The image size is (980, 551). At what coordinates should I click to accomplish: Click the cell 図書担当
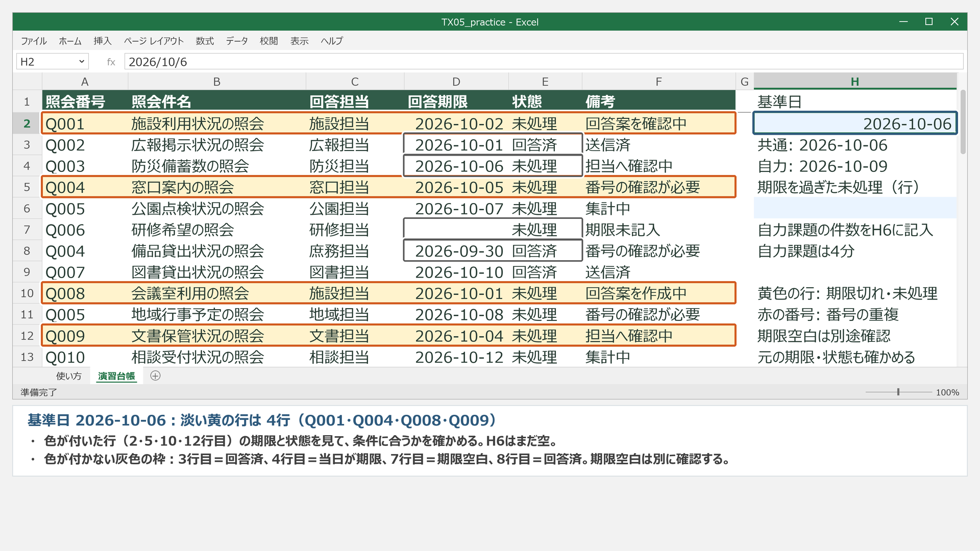[x=355, y=272]
